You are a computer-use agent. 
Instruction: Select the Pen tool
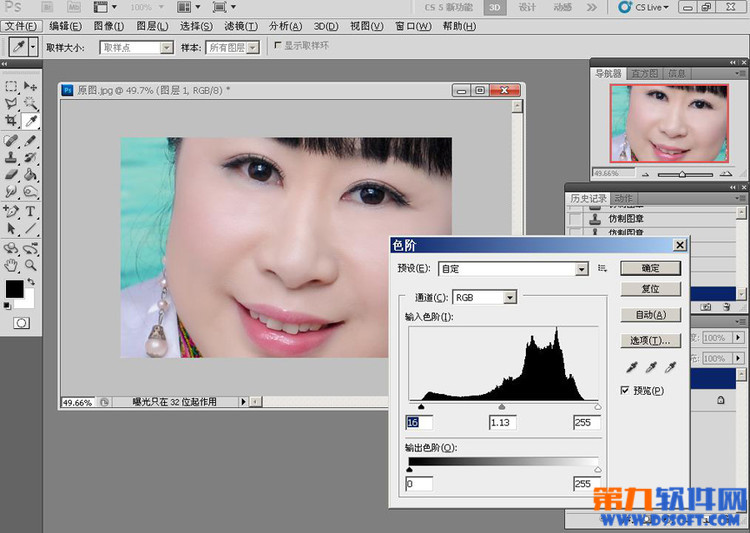tap(11, 211)
